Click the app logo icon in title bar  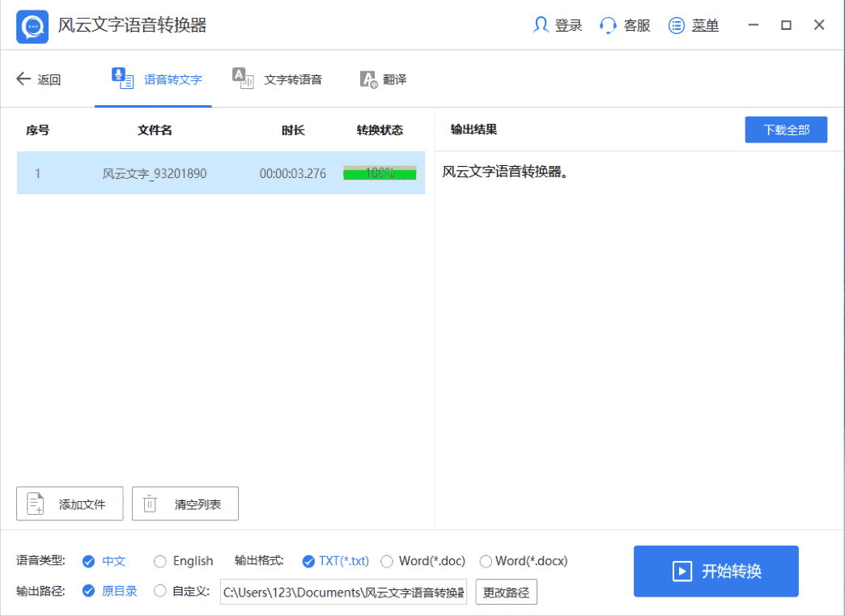coord(32,27)
